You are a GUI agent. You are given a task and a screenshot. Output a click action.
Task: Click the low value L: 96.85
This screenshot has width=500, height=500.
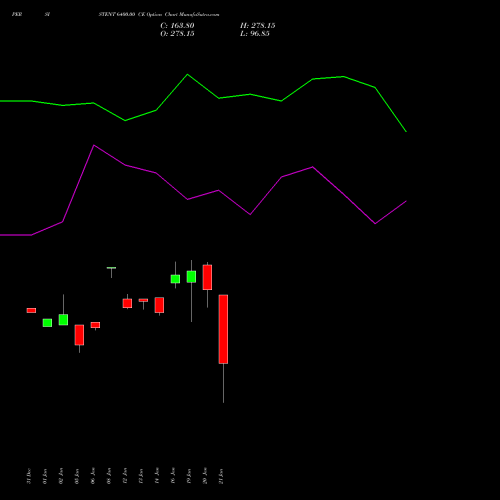click(255, 34)
